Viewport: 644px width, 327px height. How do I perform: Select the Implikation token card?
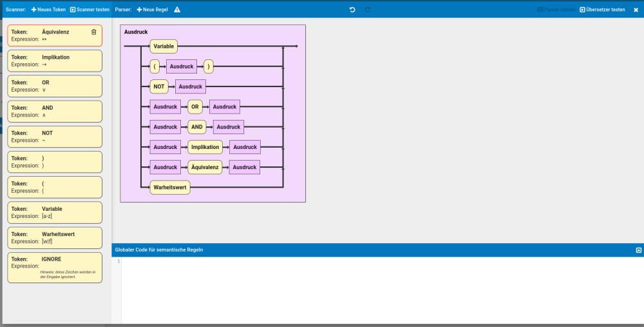coord(55,61)
